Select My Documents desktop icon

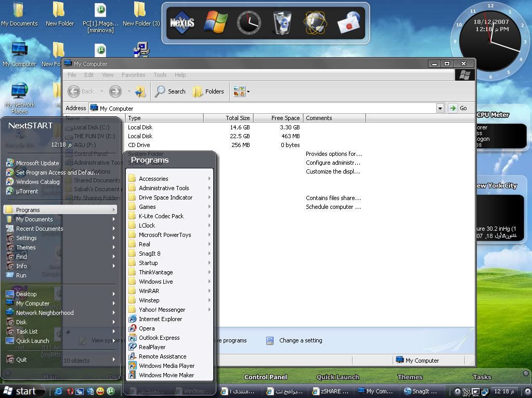(x=19, y=14)
